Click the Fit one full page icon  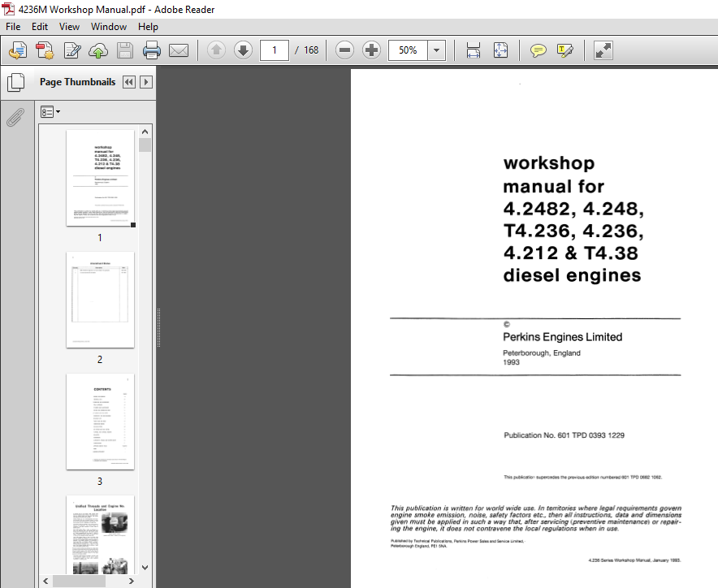(x=500, y=50)
